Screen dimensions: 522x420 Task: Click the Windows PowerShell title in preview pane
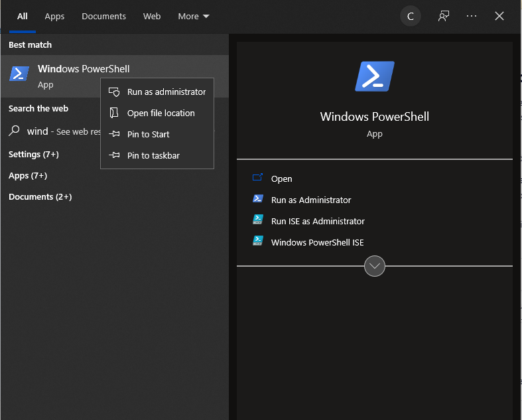coord(375,117)
